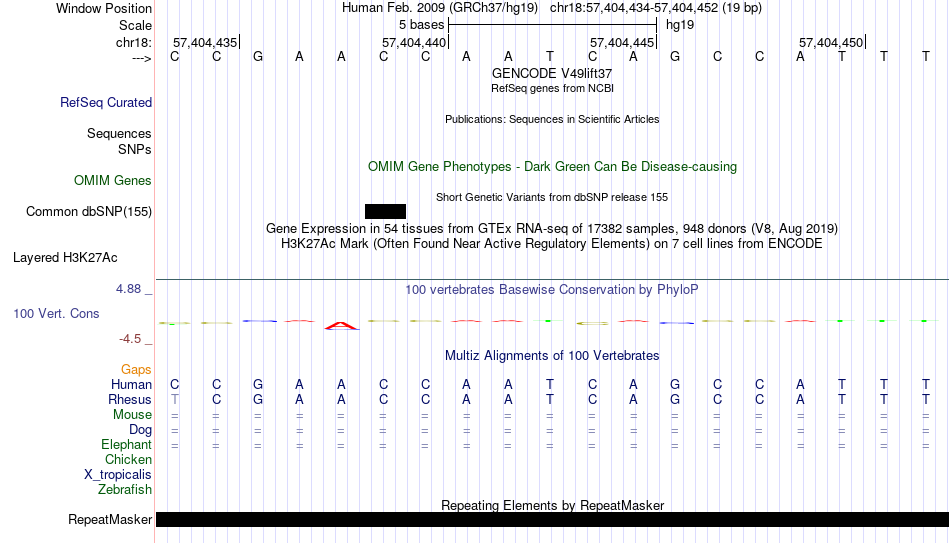Click 'Publications: Sequences in Scientific Articles' title
The height and width of the screenshot is (543, 950).
(x=552, y=119)
